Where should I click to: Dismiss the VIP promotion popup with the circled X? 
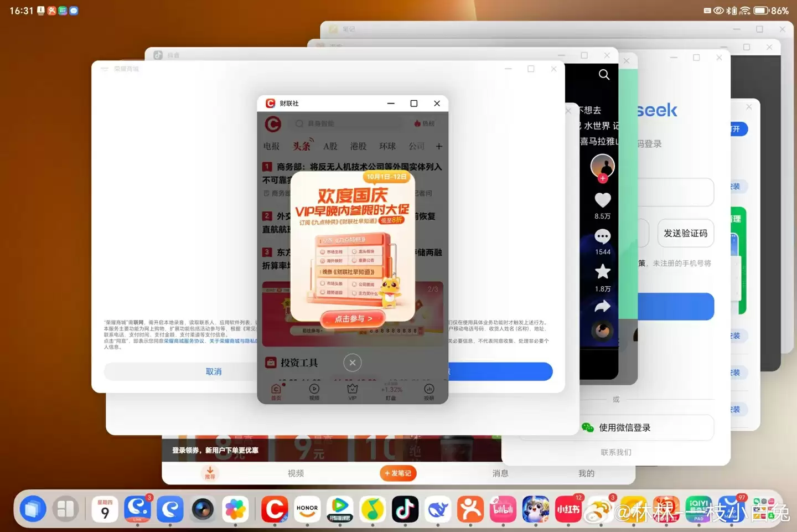(353, 363)
